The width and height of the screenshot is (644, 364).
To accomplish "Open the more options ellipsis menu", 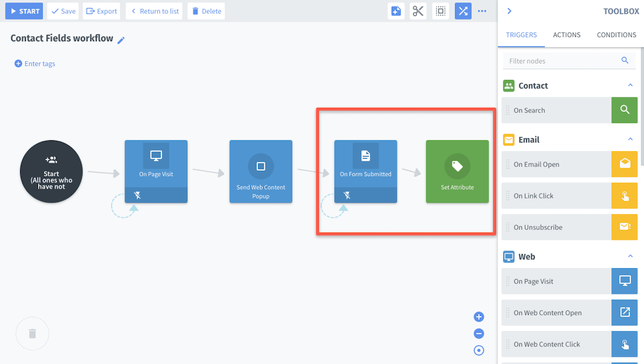I will point(482,11).
